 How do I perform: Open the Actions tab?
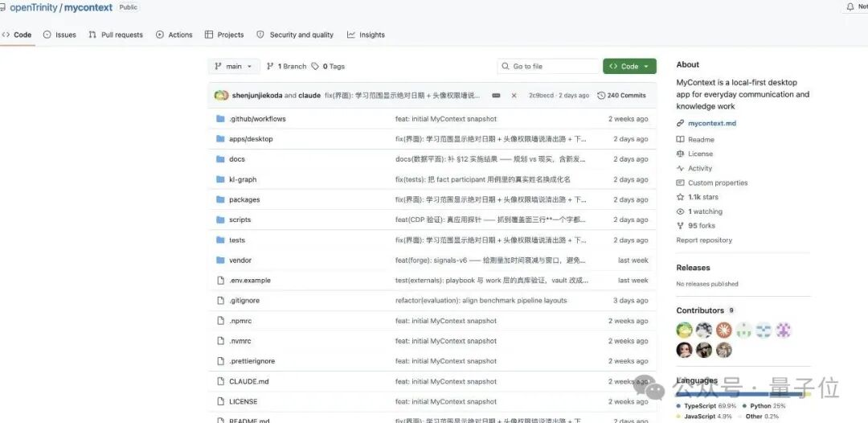click(x=174, y=35)
